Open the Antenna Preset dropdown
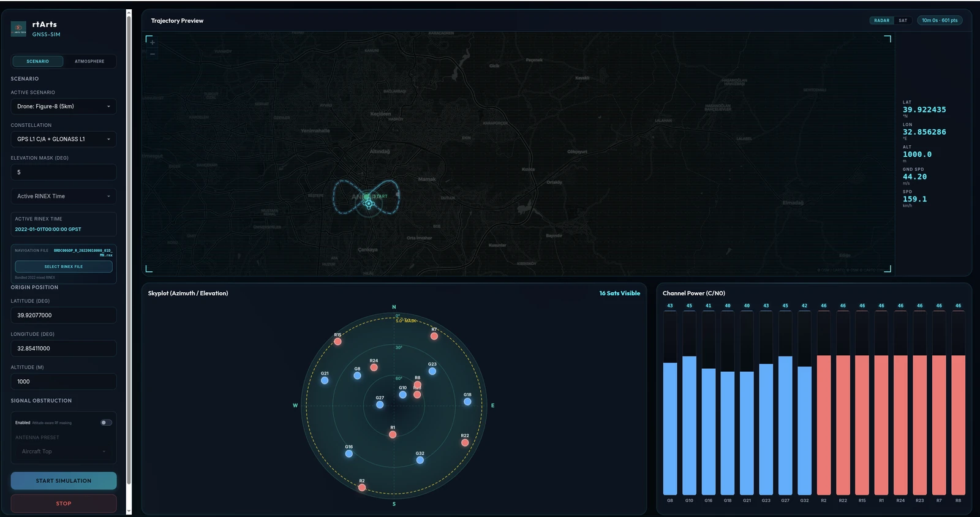The image size is (980, 517). click(64, 451)
